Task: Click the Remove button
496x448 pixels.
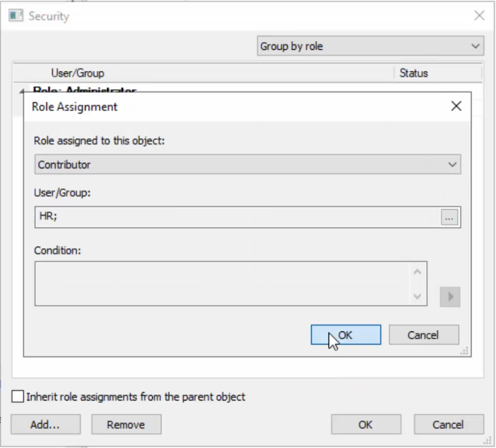Action: (x=126, y=424)
